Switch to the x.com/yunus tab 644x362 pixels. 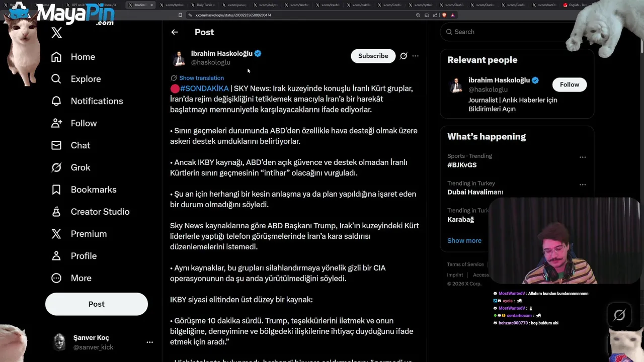(234, 5)
